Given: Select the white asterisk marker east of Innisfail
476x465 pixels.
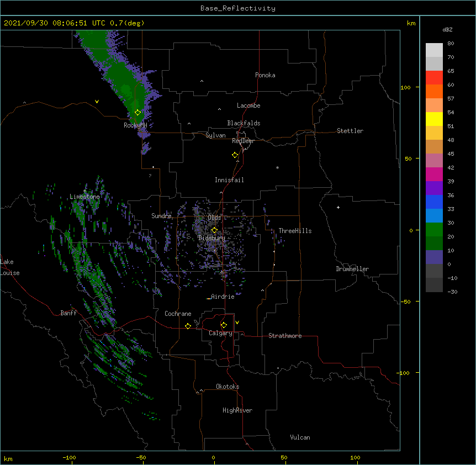Looking at the screenshot, I should click(277, 167).
